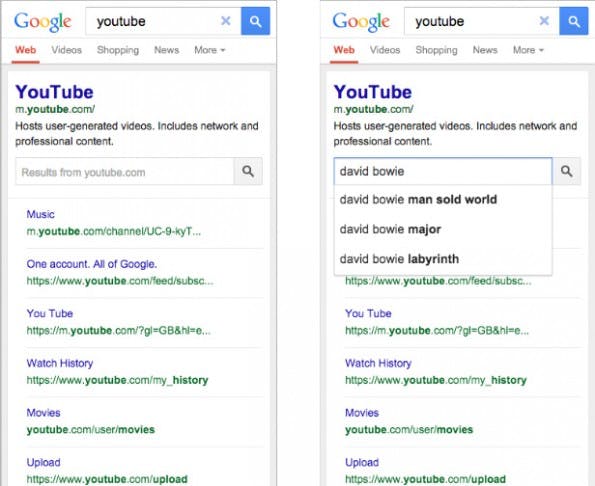
Task: Click youtube.com/user/movies URL, left screen
Action: click(91, 430)
